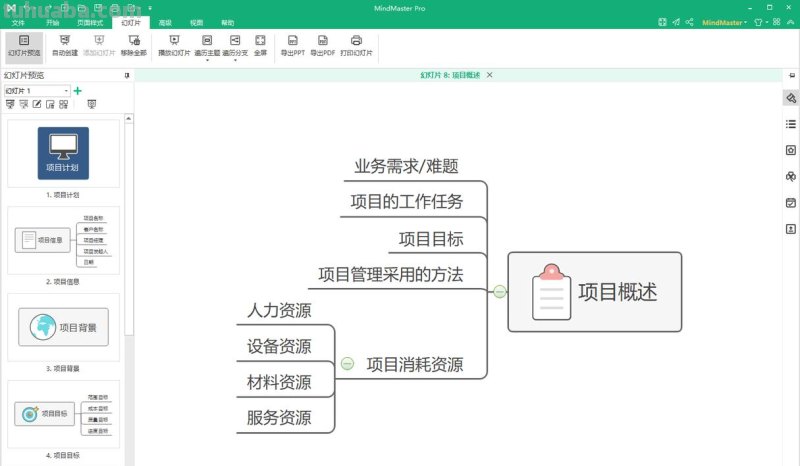The image size is (800, 466).
Task: Select the 项目管理采用的方法 topic
Action: tap(391, 275)
